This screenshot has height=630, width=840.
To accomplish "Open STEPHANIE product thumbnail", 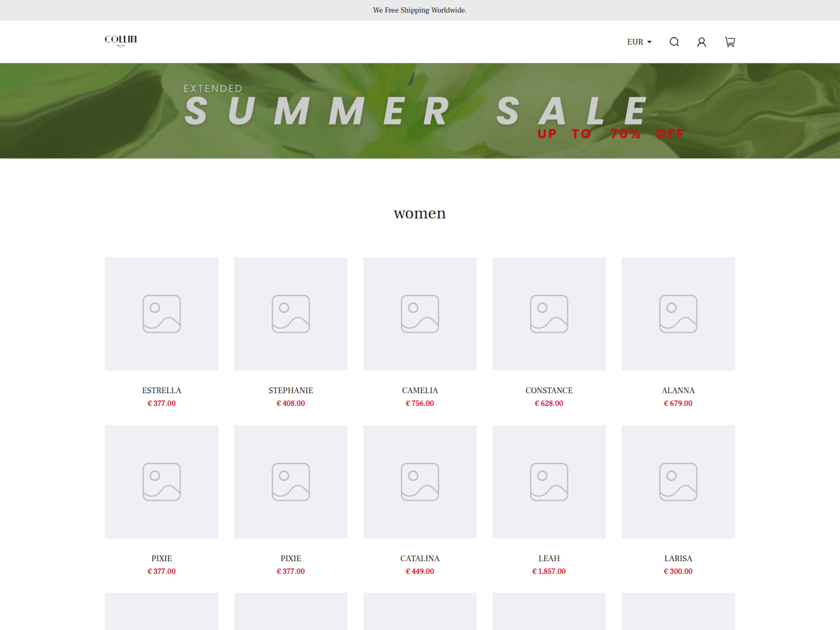I will pyautogui.click(x=291, y=314).
